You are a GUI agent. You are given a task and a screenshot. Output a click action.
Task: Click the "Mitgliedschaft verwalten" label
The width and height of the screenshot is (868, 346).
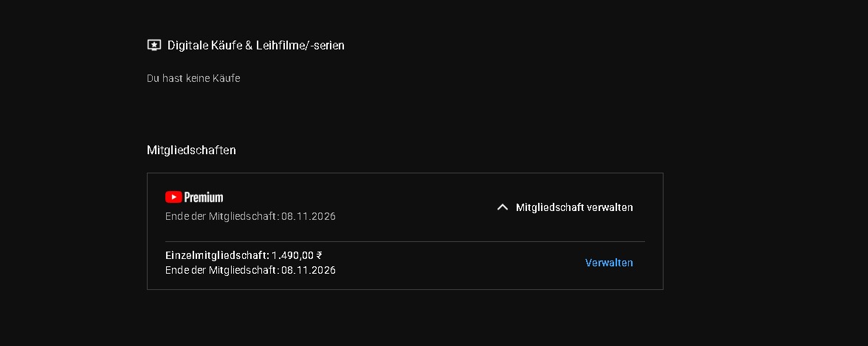coord(574,207)
